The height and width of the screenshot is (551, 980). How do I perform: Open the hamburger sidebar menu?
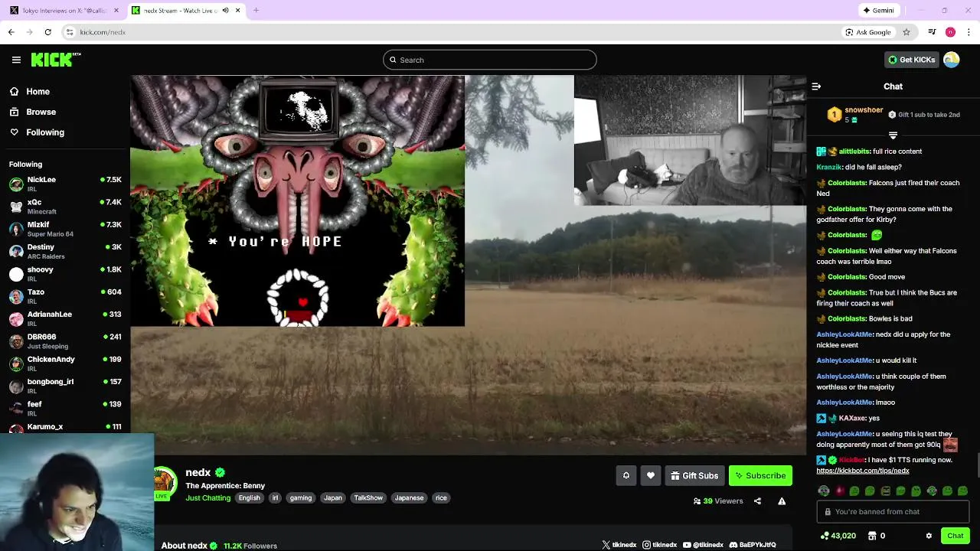click(x=16, y=60)
